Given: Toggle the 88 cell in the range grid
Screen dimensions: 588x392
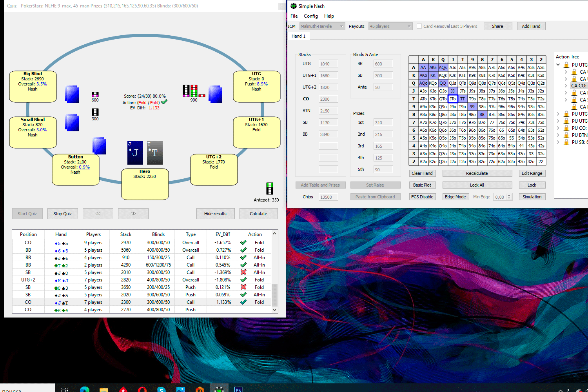Looking at the screenshot, I should [x=482, y=114].
